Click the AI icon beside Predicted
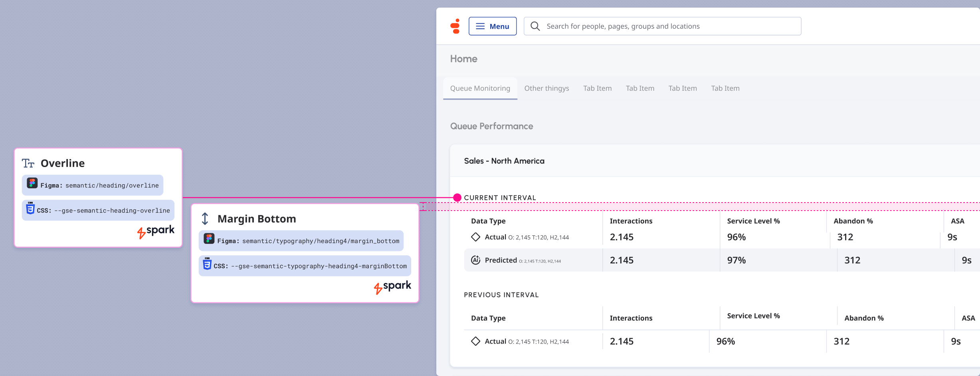The image size is (980, 376). click(x=475, y=260)
